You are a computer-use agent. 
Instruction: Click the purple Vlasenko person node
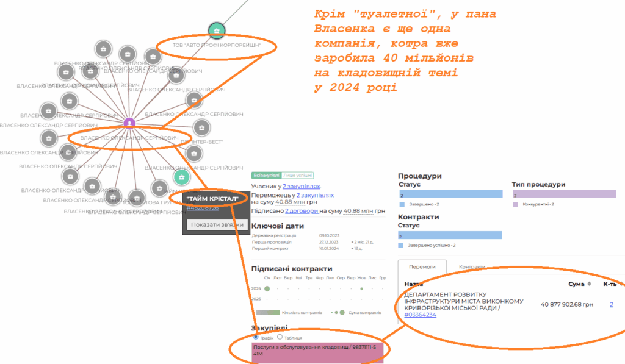pyautogui.click(x=129, y=123)
